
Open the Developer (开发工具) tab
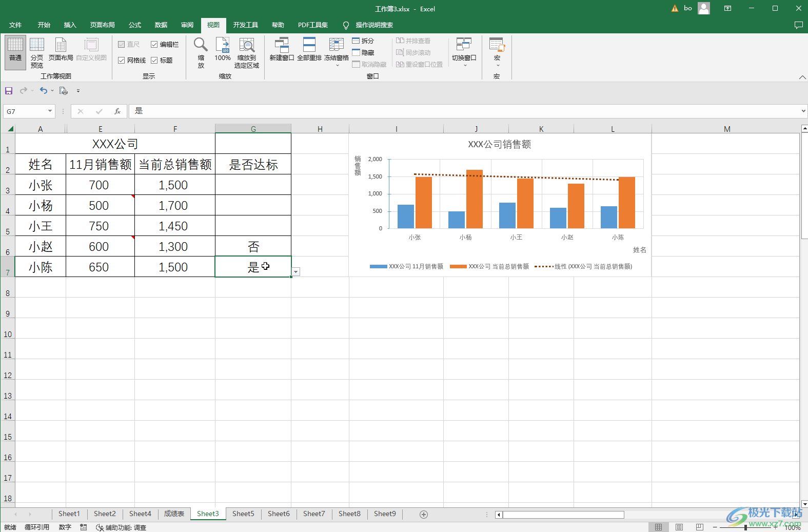point(245,25)
